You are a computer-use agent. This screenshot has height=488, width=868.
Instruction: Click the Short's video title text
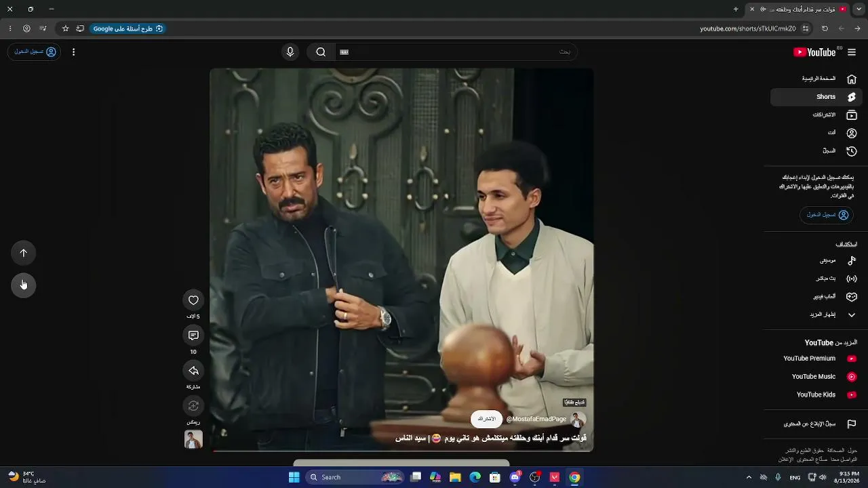coord(491,439)
